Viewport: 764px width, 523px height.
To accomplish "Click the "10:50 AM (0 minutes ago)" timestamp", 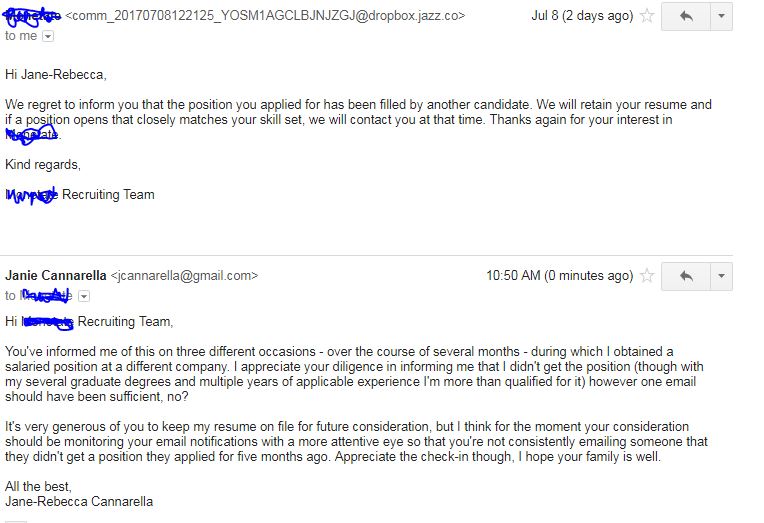I will [559, 275].
